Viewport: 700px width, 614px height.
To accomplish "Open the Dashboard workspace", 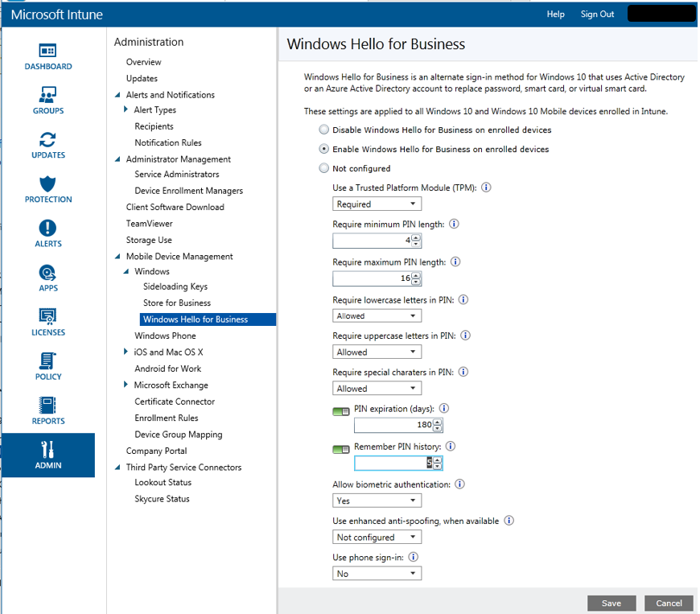I will click(x=47, y=55).
